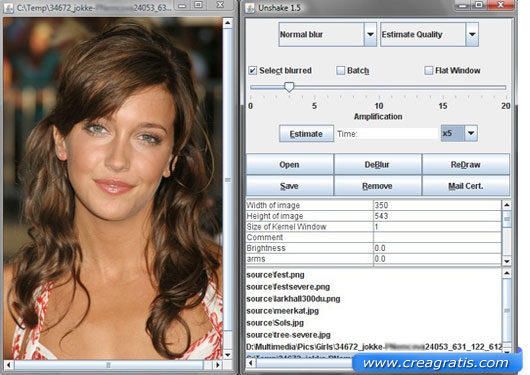Select the D:\Multimedia\Pics file entry

point(374,347)
